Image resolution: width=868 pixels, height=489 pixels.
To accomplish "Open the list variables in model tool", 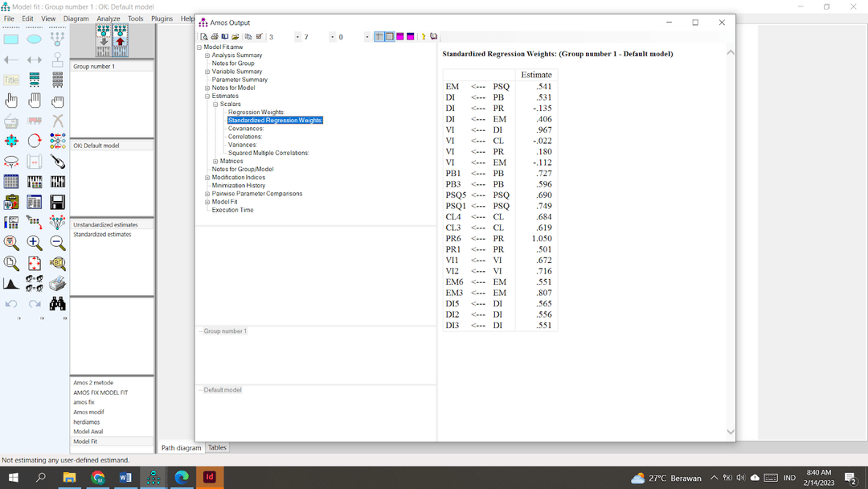I will 35,80.
